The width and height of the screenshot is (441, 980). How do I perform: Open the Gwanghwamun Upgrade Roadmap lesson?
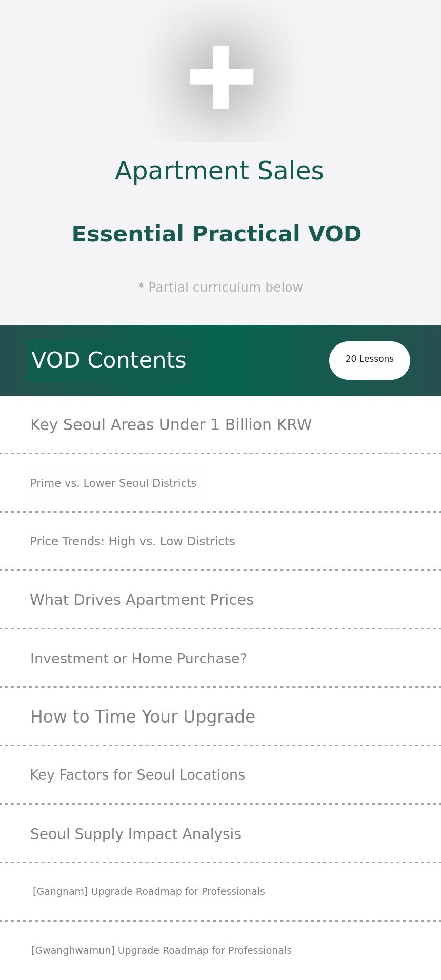[162, 951]
